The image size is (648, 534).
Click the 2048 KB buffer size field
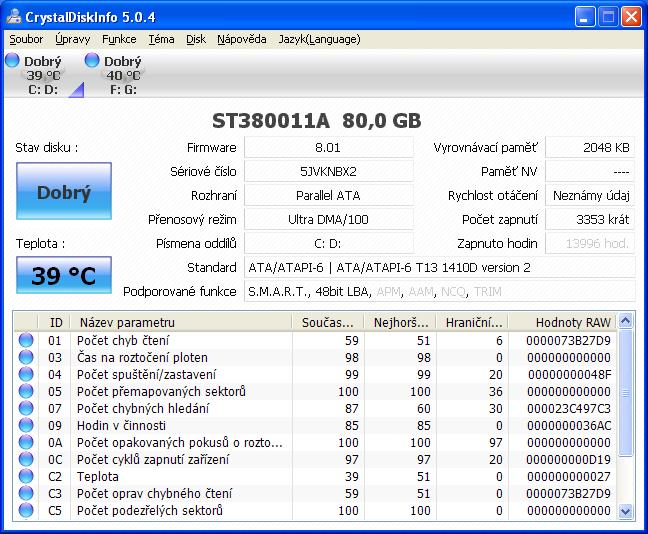pyautogui.click(x=590, y=148)
